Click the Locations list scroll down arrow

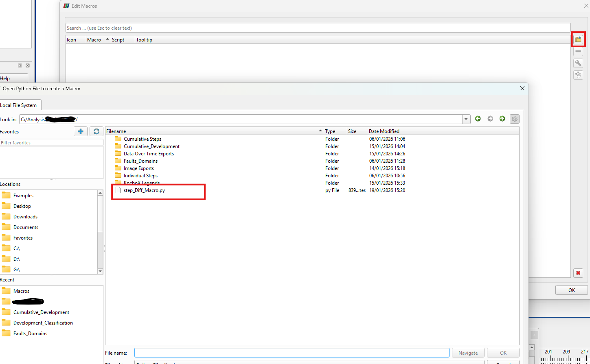100,271
